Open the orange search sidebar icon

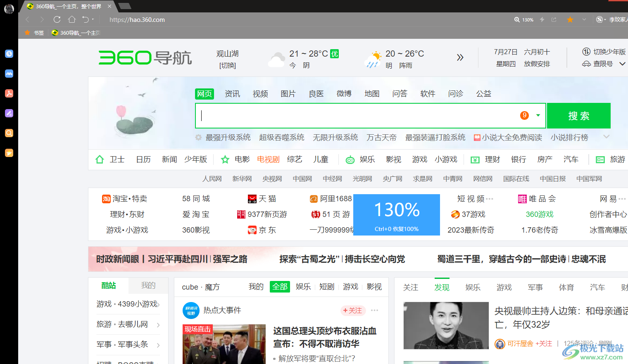click(x=9, y=133)
